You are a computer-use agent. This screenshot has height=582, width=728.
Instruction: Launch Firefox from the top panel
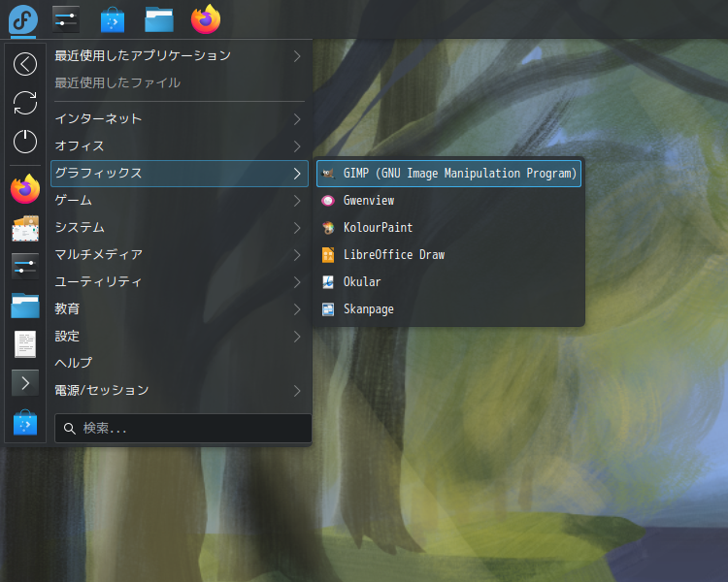click(206, 19)
